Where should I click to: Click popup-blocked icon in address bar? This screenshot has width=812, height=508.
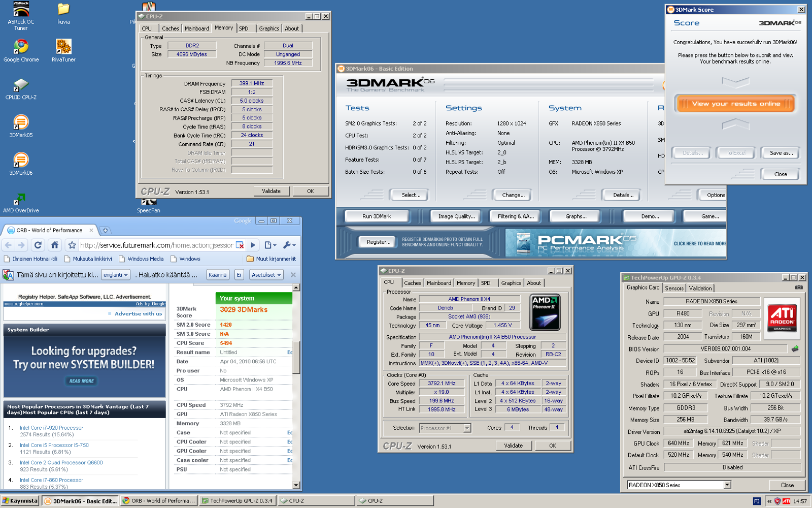point(240,245)
